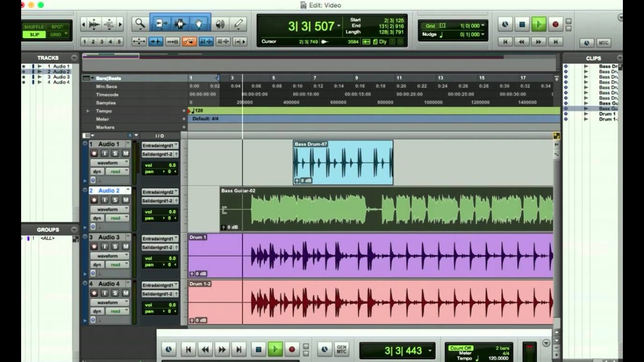
Task: Click Stop in top transport
Action: (x=522, y=24)
